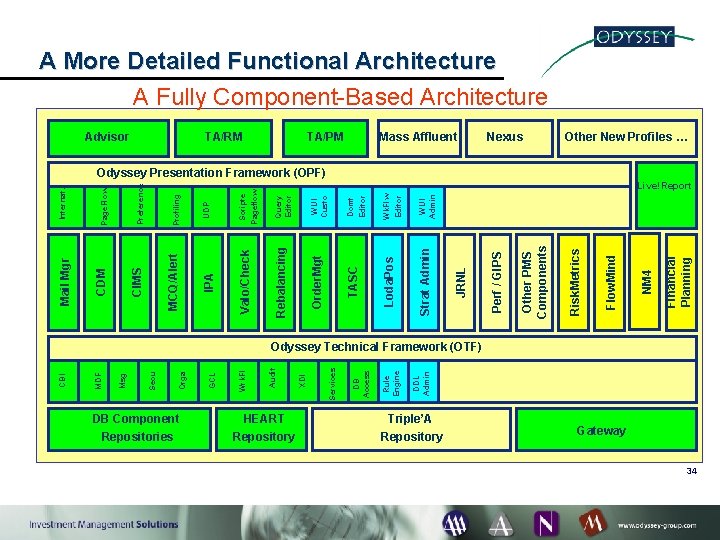This screenshot has width=720, height=540.
Task: Click the Strat Admin module box
Action: [x=423, y=282]
